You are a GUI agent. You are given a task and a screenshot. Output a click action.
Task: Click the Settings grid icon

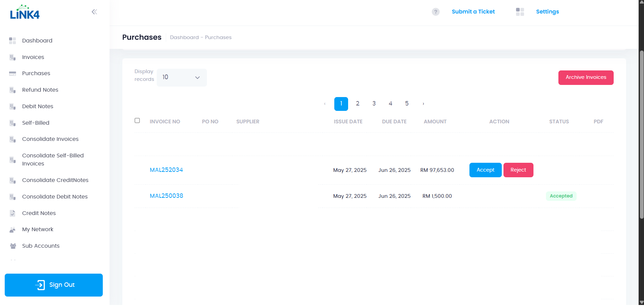[520, 12]
